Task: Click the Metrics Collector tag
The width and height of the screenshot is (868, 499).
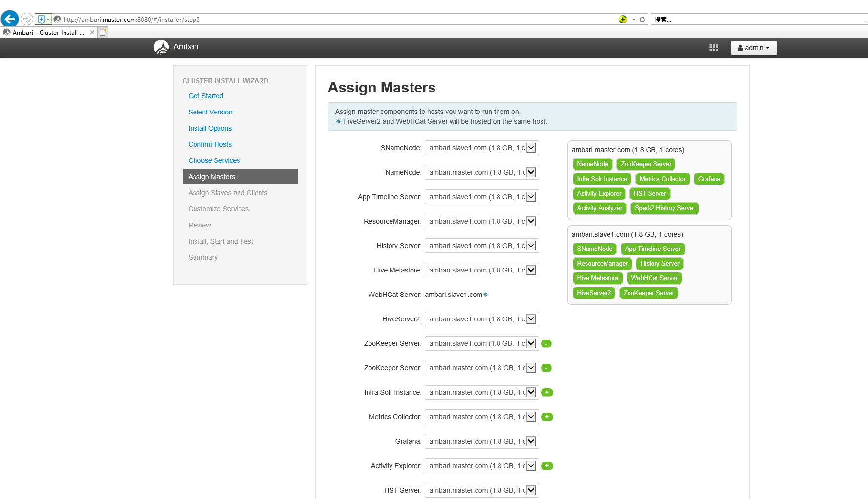Action: [x=662, y=179]
